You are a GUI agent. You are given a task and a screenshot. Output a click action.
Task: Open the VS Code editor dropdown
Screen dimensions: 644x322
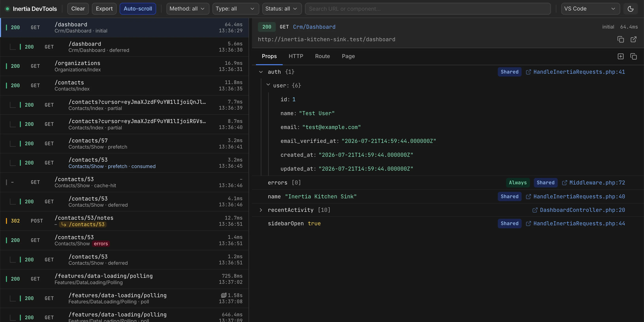pyautogui.click(x=590, y=9)
